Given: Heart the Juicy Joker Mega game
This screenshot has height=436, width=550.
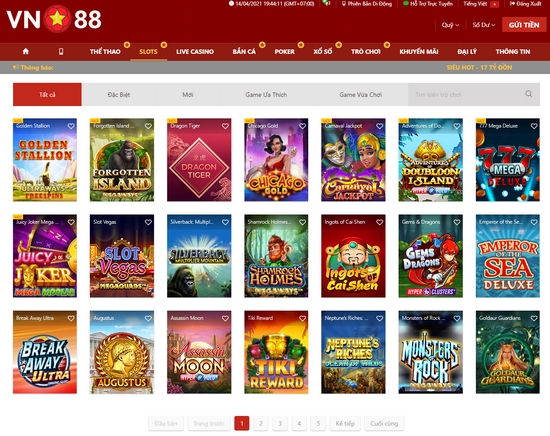Looking at the screenshot, I should [x=71, y=222].
